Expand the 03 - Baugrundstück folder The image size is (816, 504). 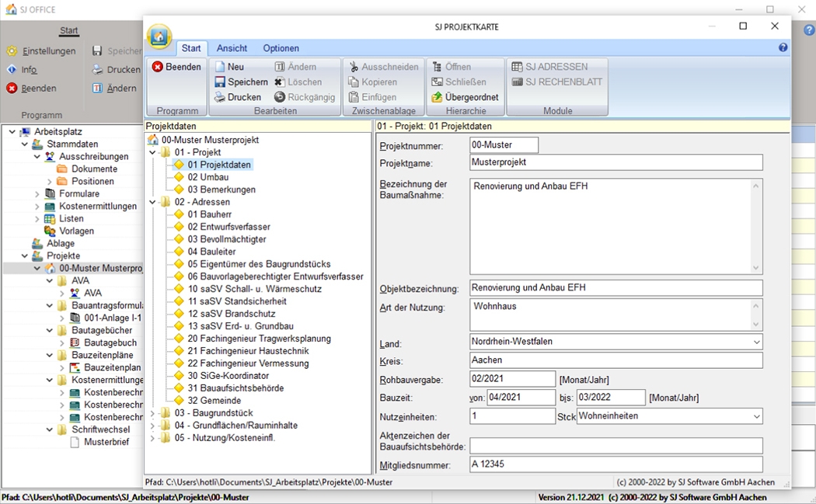(x=152, y=413)
